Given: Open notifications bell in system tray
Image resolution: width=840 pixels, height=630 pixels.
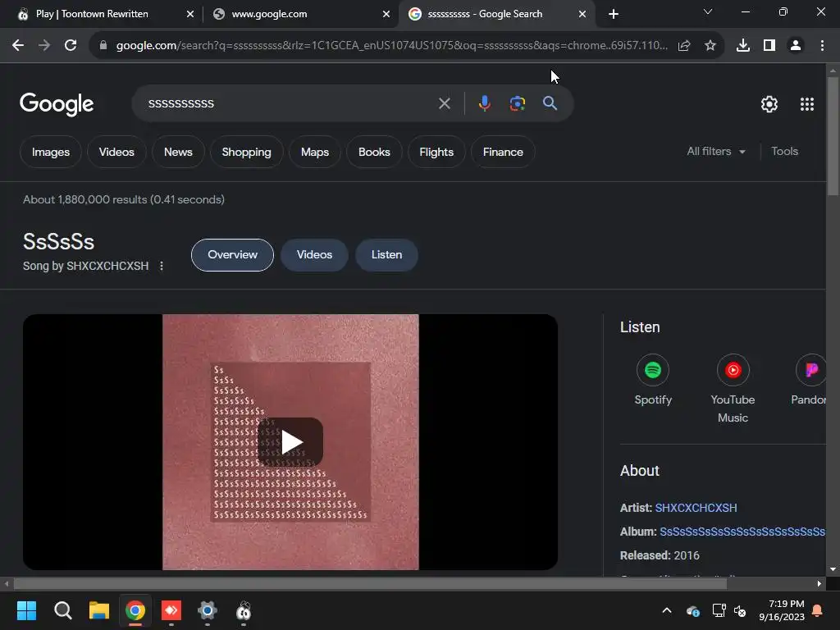Looking at the screenshot, I should 817,610.
